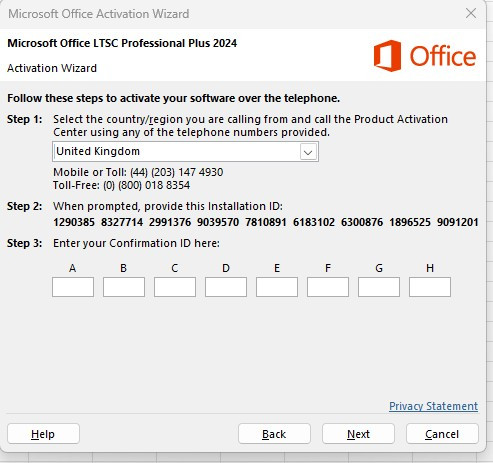Select the Mobile or Toll phone number text
The width and height of the screenshot is (493, 463).
point(138,172)
